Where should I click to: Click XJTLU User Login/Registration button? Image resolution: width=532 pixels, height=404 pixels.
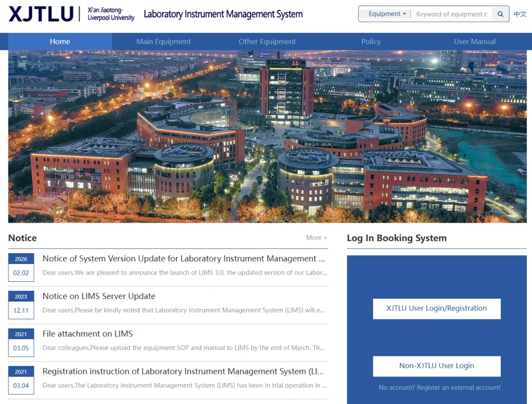tap(436, 308)
